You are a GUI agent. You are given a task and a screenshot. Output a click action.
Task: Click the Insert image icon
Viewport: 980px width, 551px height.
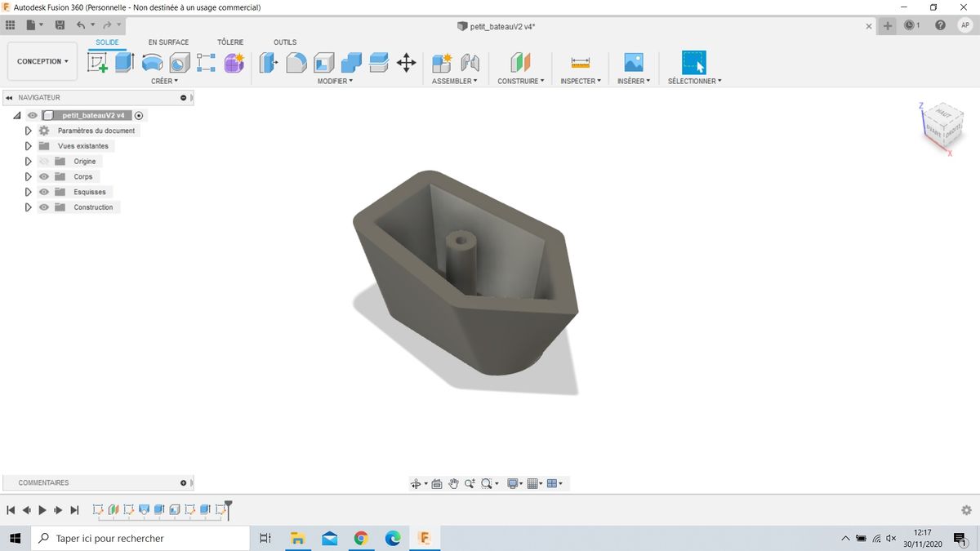[633, 63]
